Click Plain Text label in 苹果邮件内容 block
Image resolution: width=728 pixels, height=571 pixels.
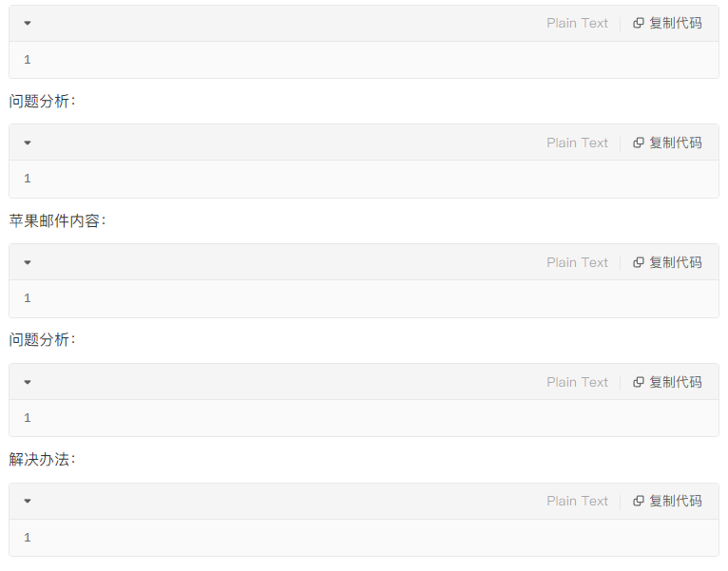[x=577, y=263]
